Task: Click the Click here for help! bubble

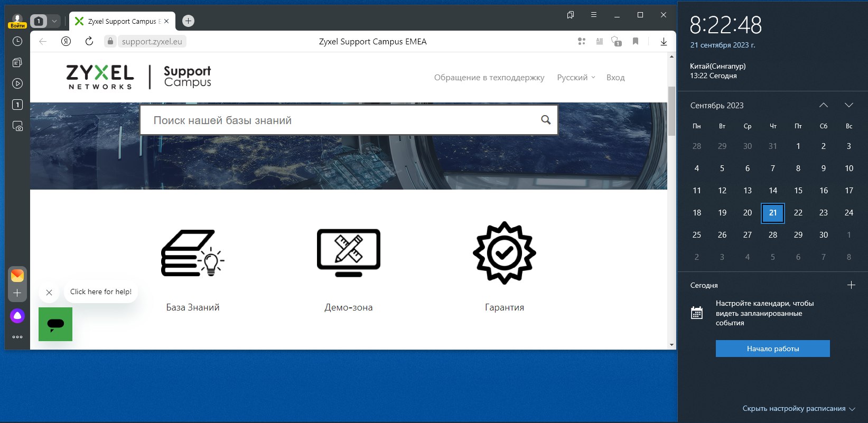Action: tap(101, 292)
